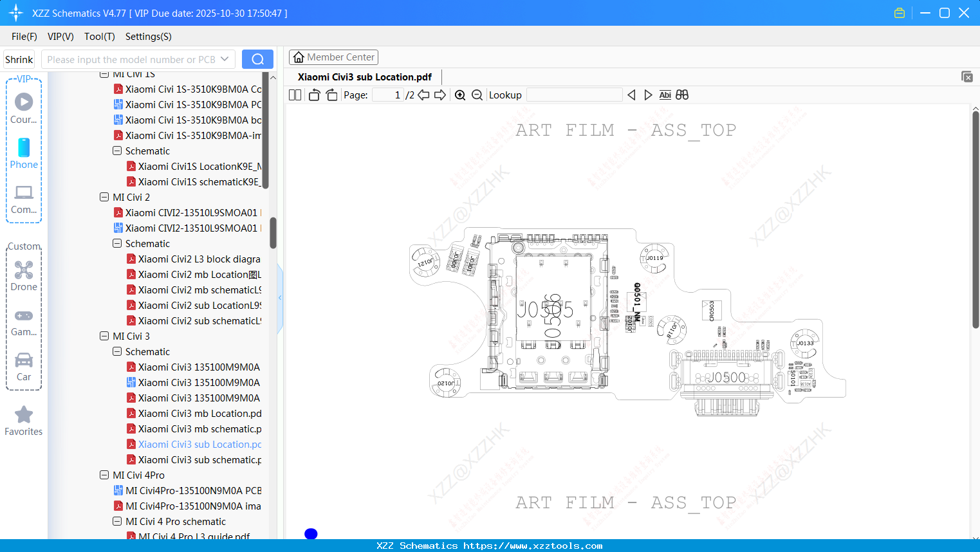
Task: Zoom out of the PDF view
Action: [477, 95]
